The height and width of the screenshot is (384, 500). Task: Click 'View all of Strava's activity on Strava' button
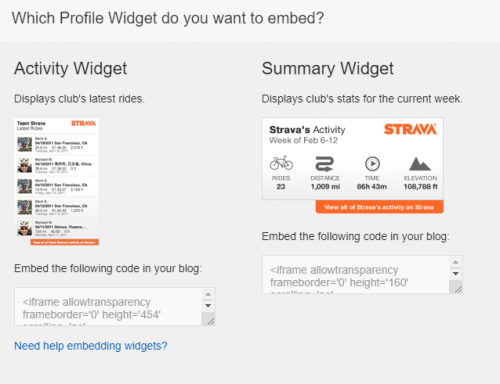pyautogui.click(x=379, y=207)
